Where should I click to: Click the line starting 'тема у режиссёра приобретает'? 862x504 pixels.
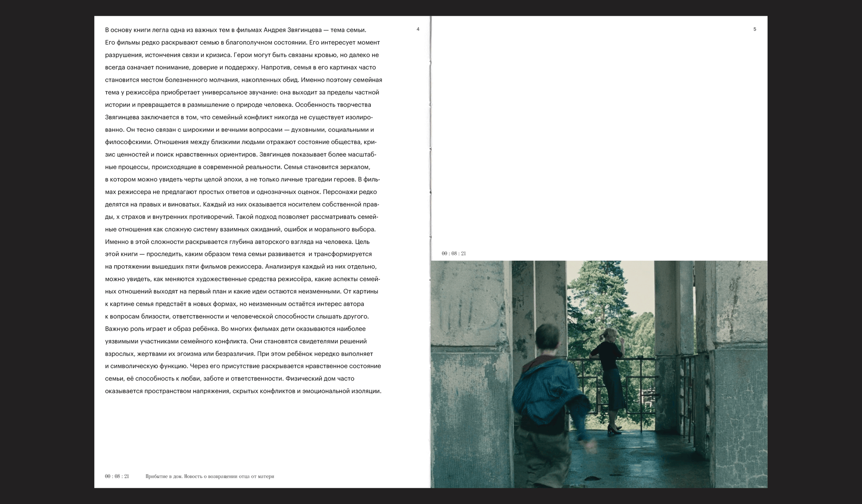[242, 92]
